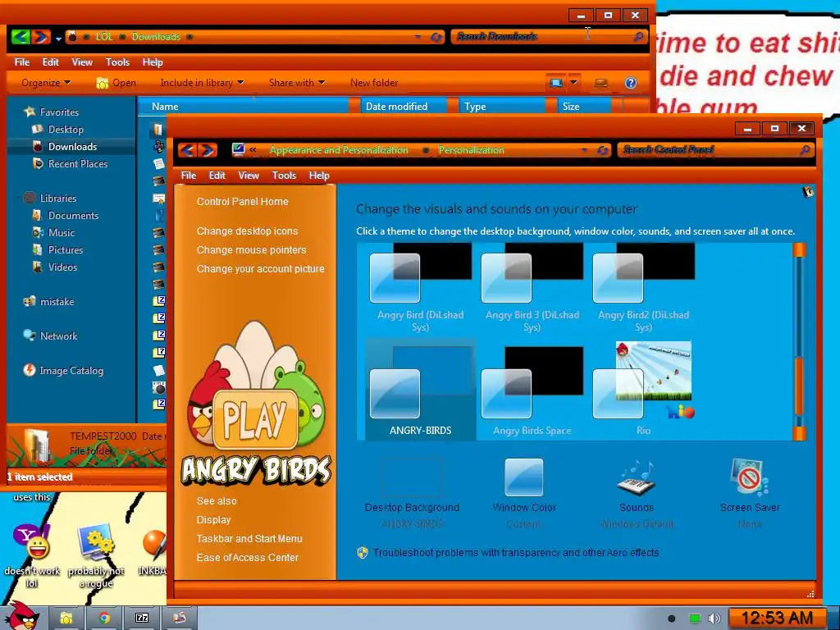
Task: Open the Organize dropdown
Action: point(46,83)
